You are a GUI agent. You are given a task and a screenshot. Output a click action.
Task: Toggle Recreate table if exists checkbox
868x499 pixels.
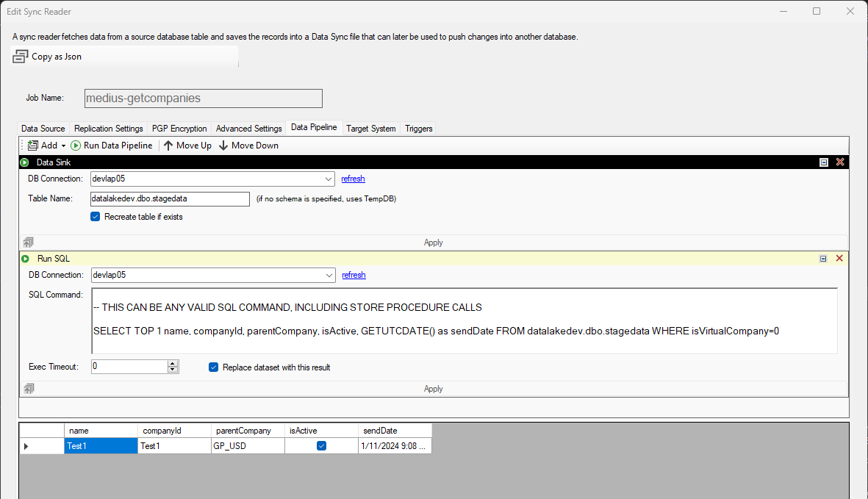pos(95,217)
